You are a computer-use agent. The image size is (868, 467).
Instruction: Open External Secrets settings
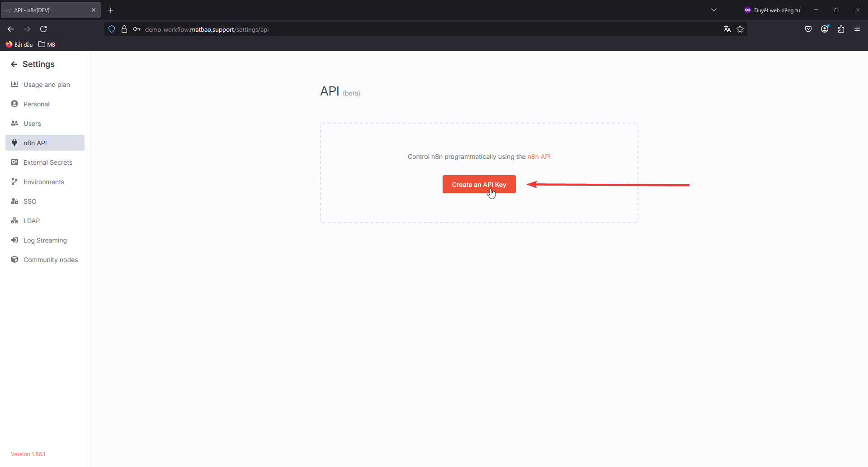tap(45, 162)
